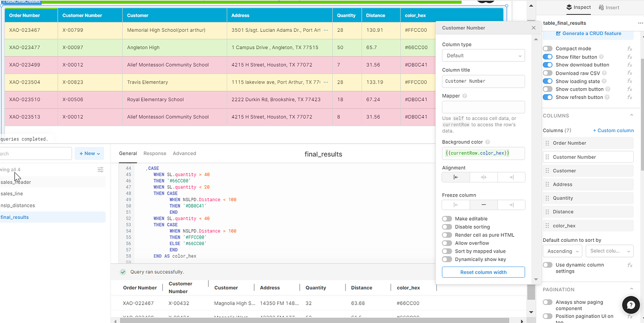Enable the Make editable toggle
This screenshot has height=323, width=644.
click(x=447, y=219)
